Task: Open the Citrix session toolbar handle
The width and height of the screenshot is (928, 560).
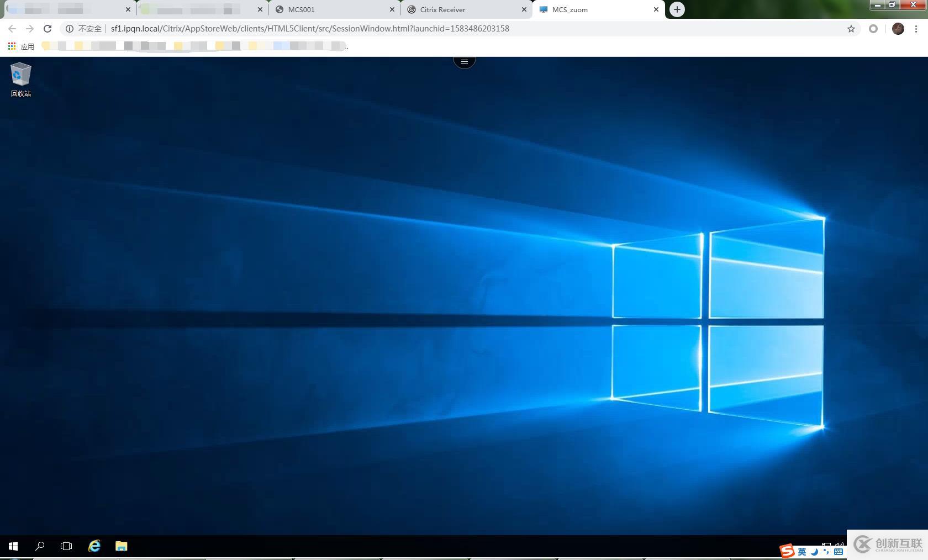Action: click(465, 61)
